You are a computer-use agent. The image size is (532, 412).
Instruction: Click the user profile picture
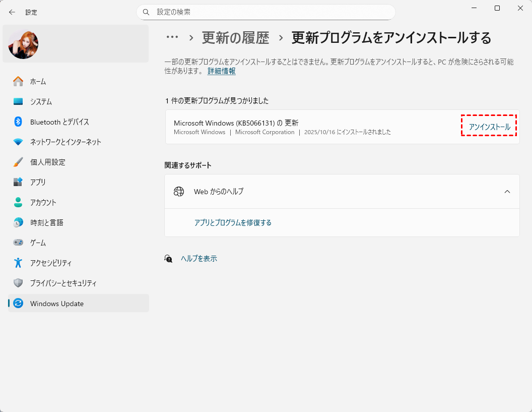(x=23, y=44)
